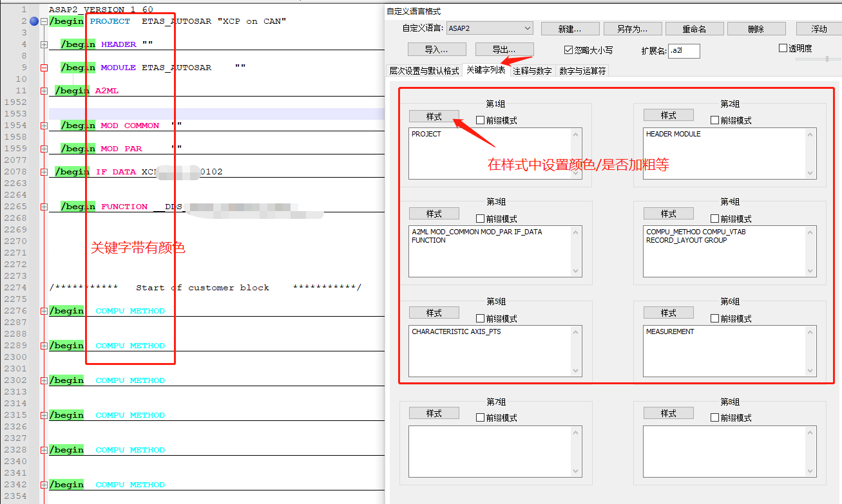842x504 pixels.
Task: Open 样式 settings for 第1组
Action: [x=434, y=116]
